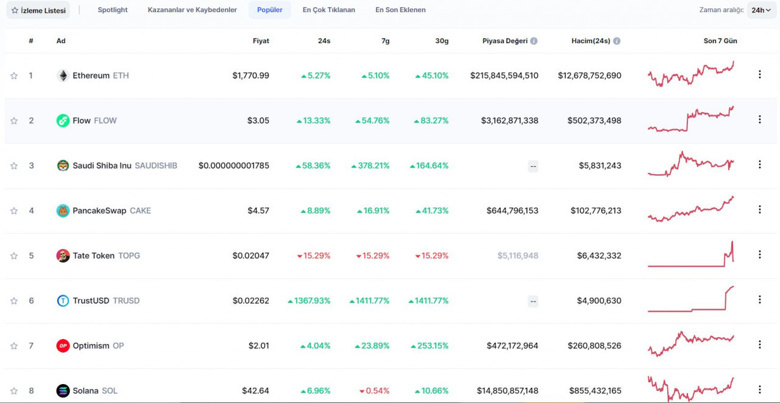Sort by the Ad column header
Image resolution: width=780 pixels, height=403 pixels.
point(61,41)
